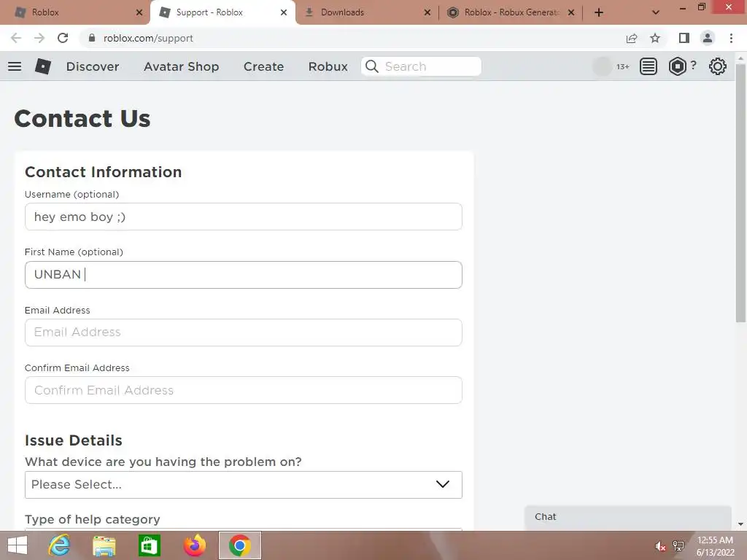Click the user avatar thumbnail in navbar

pos(602,66)
